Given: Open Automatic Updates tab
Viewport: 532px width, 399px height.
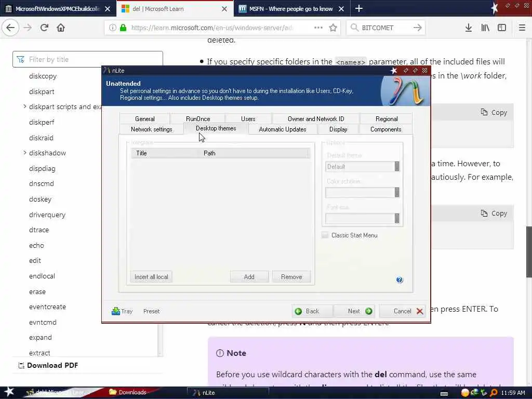Looking at the screenshot, I should 282,129.
